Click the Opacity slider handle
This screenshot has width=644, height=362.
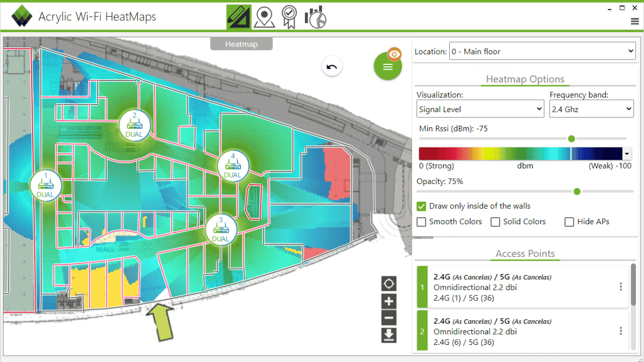pyautogui.click(x=577, y=191)
